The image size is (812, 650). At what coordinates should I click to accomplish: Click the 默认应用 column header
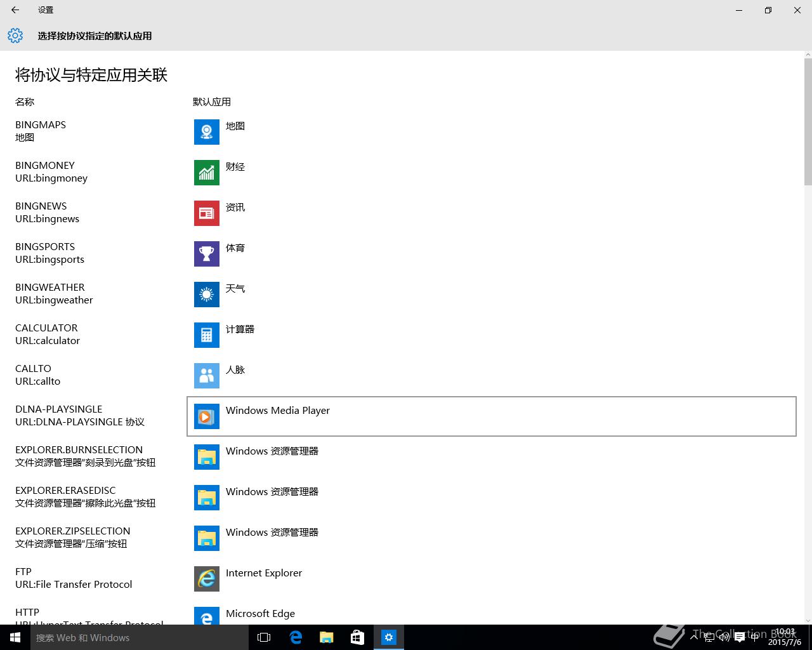click(212, 102)
